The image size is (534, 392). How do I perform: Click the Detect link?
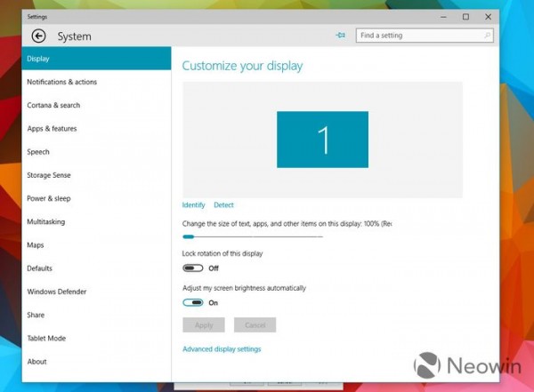(x=223, y=205)
